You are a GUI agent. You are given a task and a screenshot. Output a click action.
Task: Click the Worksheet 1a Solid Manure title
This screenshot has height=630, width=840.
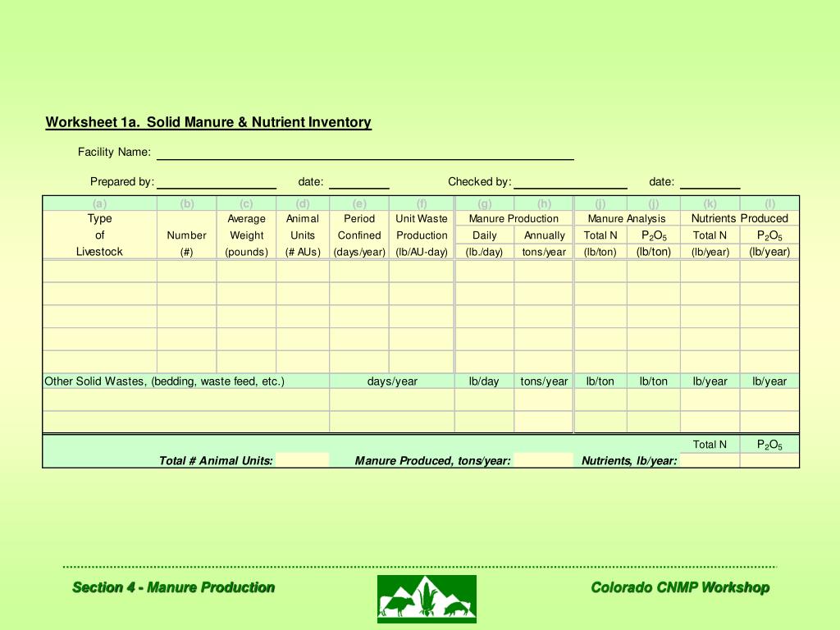click(208, 122)
